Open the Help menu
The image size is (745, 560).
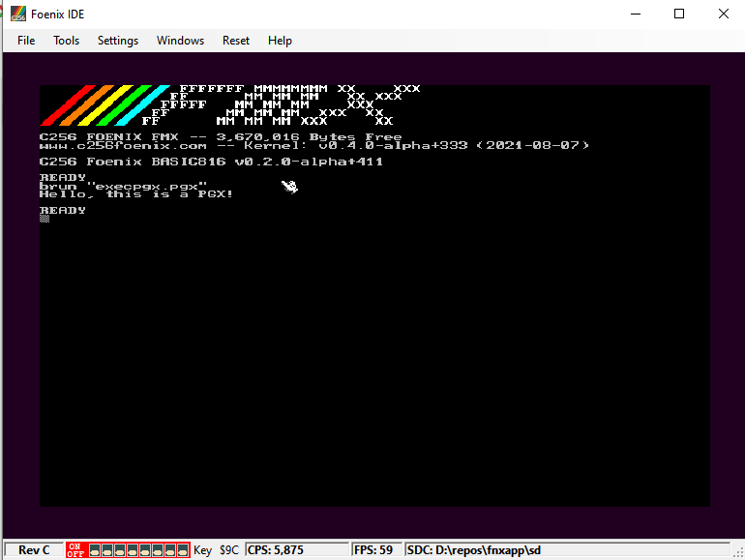tap(280, 41)
